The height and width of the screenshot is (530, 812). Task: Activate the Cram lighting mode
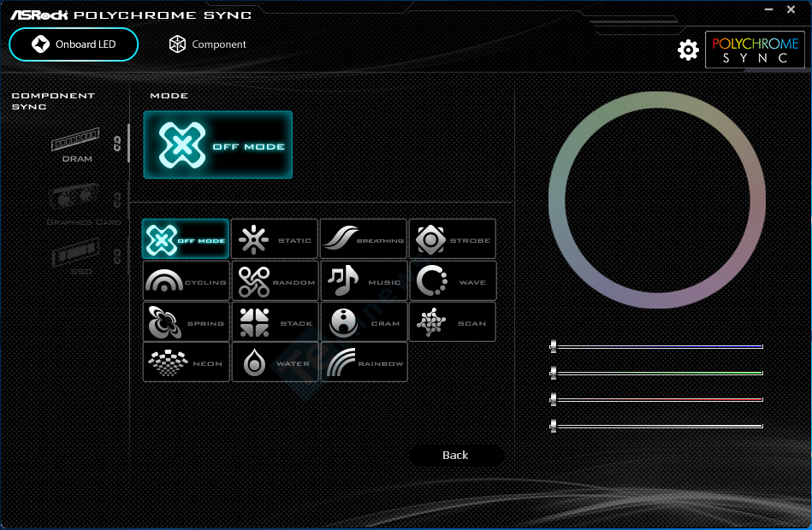(364, 322)
